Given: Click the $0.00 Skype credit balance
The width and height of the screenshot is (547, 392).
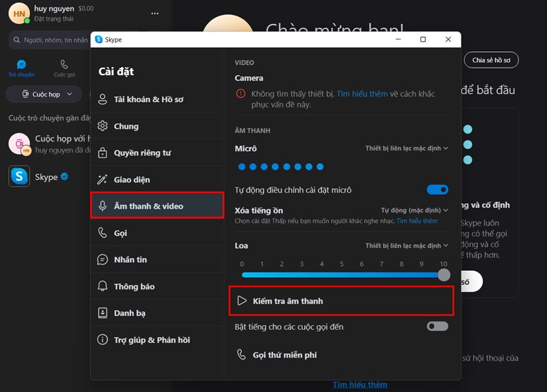Looking at the screenshot, I should click(86, 8).
